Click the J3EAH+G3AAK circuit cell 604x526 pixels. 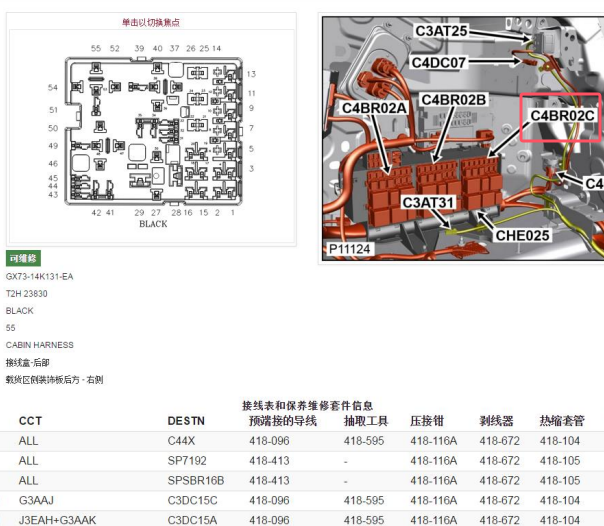click(x=57, y=520)
